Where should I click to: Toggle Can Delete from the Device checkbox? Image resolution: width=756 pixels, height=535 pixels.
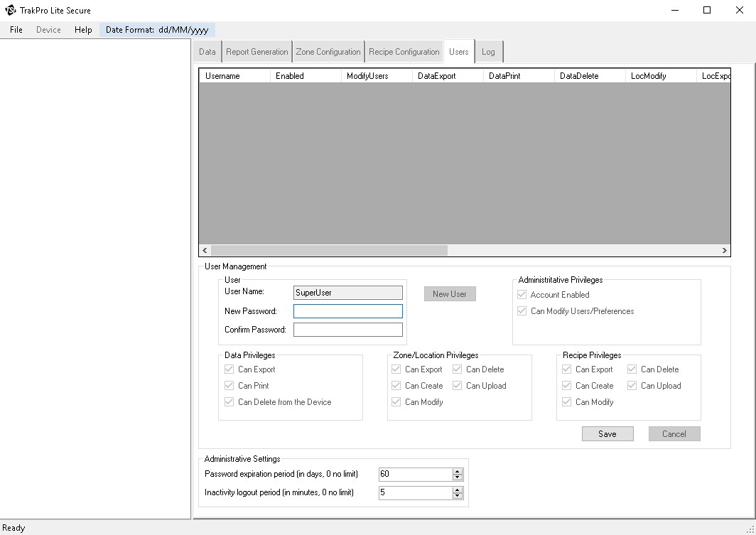tap(229, 402)
